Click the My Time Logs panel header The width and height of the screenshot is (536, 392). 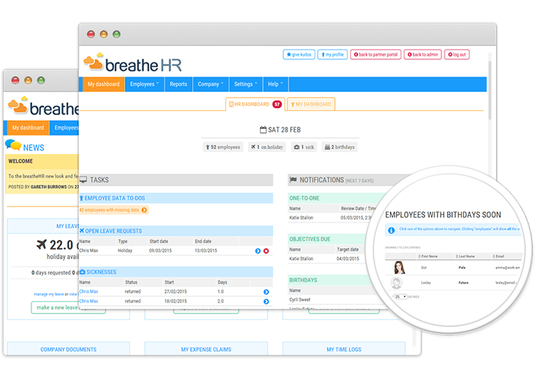tap(344, 350)
